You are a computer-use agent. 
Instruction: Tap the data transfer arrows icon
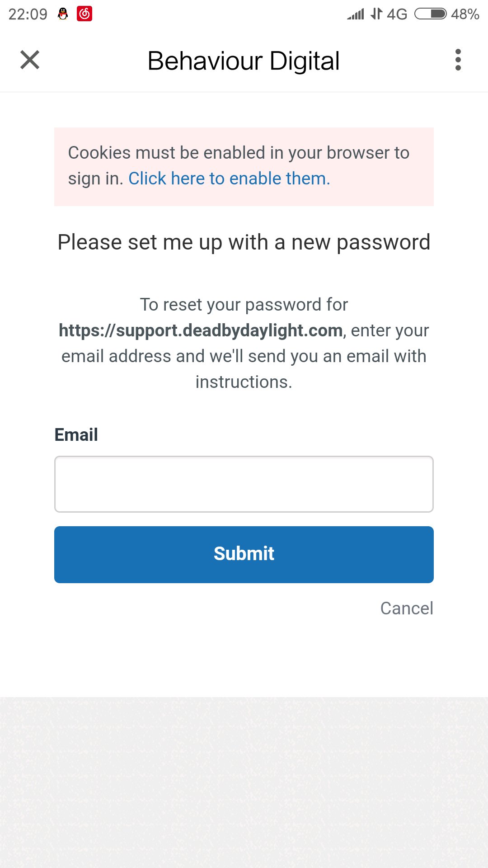(376, 14)
